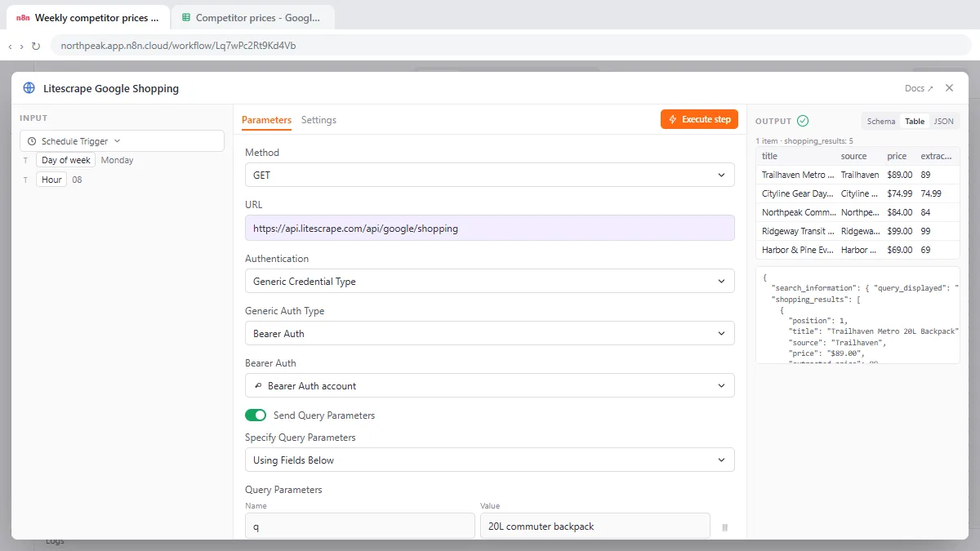Click the Cityline Gear Day row title cell
Image resolution: width=980 pixels, height=551 pixels.
[x=796, y=193]
